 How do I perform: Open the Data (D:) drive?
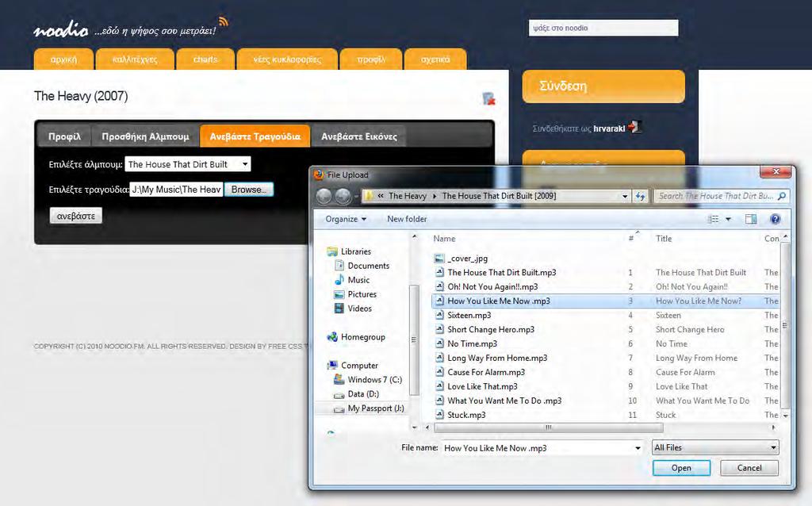point(363,394)
